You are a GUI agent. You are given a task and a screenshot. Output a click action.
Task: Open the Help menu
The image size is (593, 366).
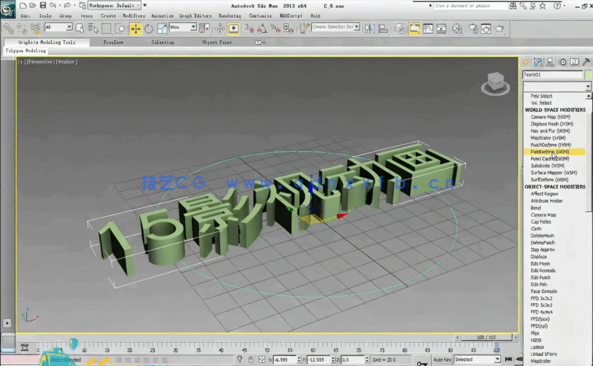(x=315, y=16)
